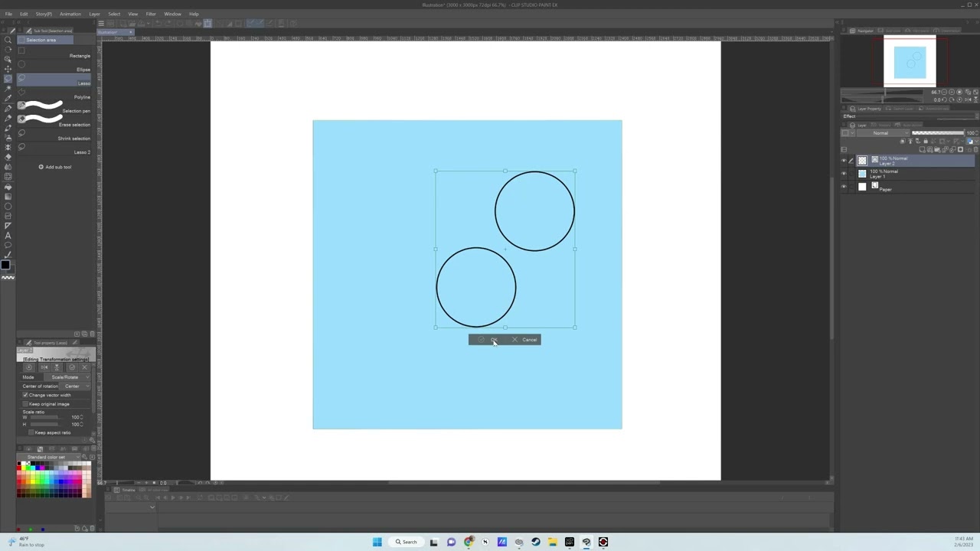Open Windows Start button on taskbar
Viewport: 980px width, 551px height.
[377, 542]
